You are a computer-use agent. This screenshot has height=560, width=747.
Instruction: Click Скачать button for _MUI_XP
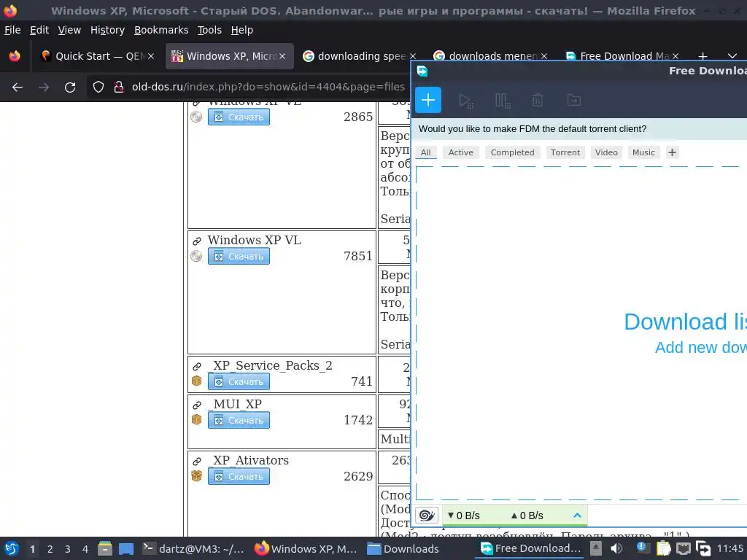pos(239,421)
